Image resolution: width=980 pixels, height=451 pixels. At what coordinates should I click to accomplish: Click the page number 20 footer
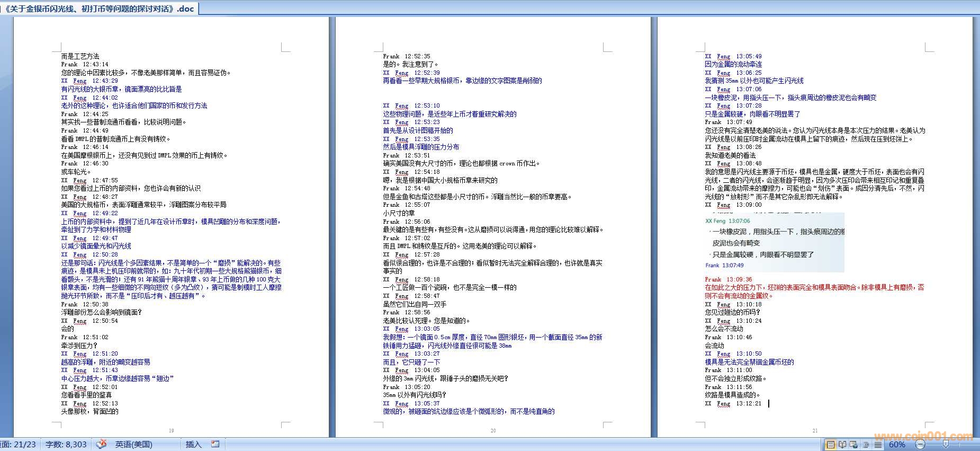[x=493, y=430]
